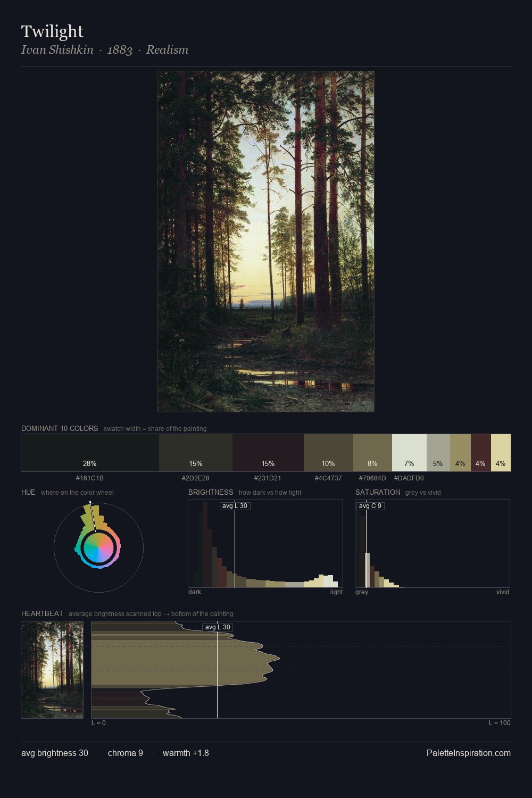
Task: Click 'avg brightness 30' in the footer
Action: 55,753
